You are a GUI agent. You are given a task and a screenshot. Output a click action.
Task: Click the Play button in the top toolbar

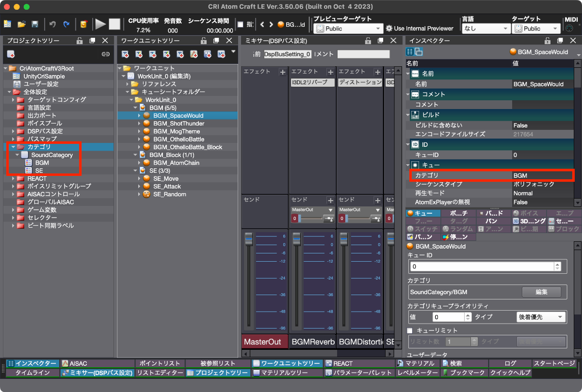tap(100, 24)
